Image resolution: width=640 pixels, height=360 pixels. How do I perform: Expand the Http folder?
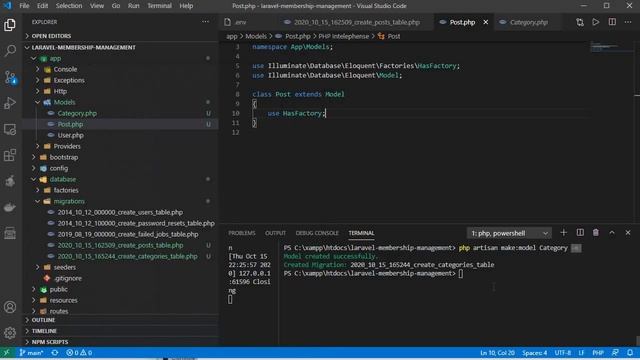(60, 91)
